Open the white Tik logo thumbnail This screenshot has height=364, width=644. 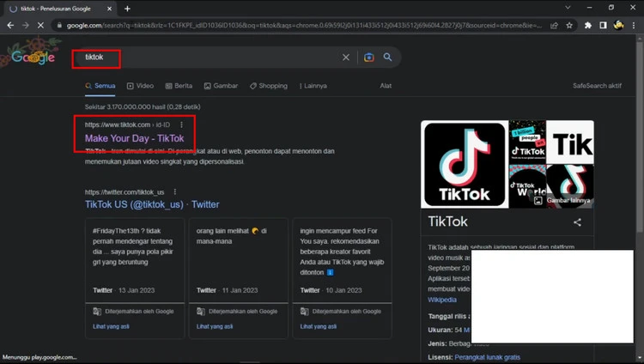coord(570,143)
